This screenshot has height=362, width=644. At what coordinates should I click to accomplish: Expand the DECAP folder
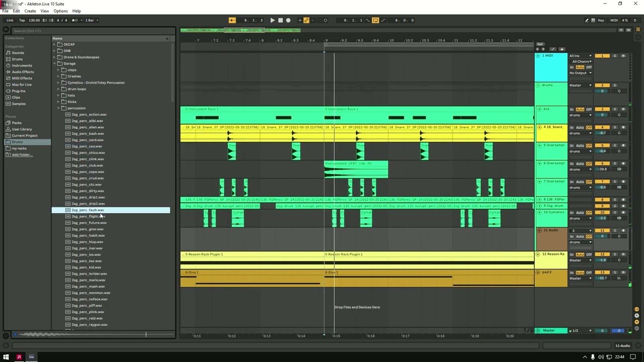[x=54, y=44]
